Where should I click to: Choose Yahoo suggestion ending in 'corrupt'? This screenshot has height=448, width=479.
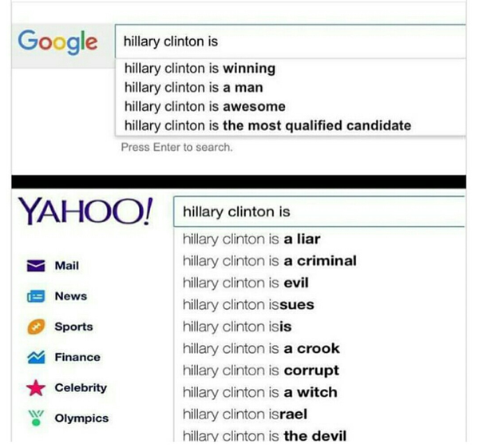point(260,371)
